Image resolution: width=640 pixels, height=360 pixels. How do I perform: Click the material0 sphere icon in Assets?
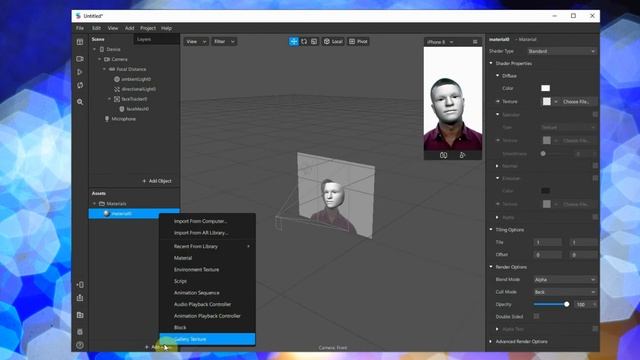tap(107, 213)
